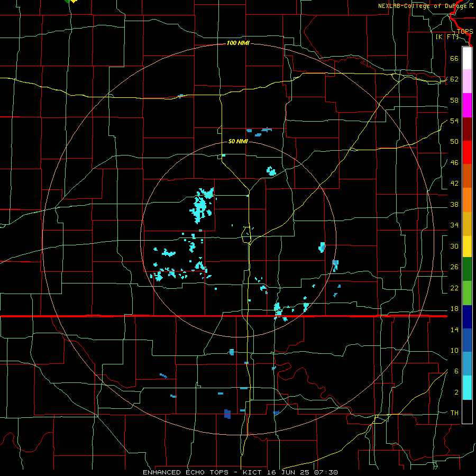The width and height of the screenshot is (476, 476).
Task: Select the light green legend swatch
Action: [467, 292]
